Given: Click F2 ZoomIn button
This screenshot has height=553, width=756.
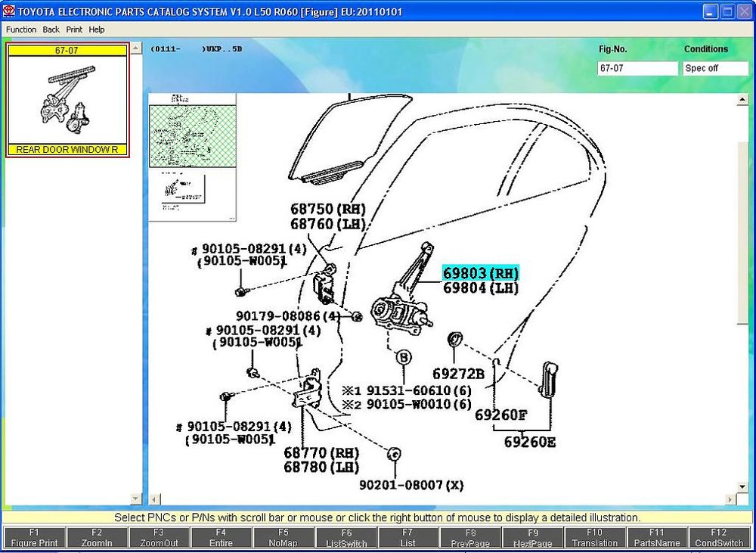Looking at the screenshot, I should click(97, 537).
